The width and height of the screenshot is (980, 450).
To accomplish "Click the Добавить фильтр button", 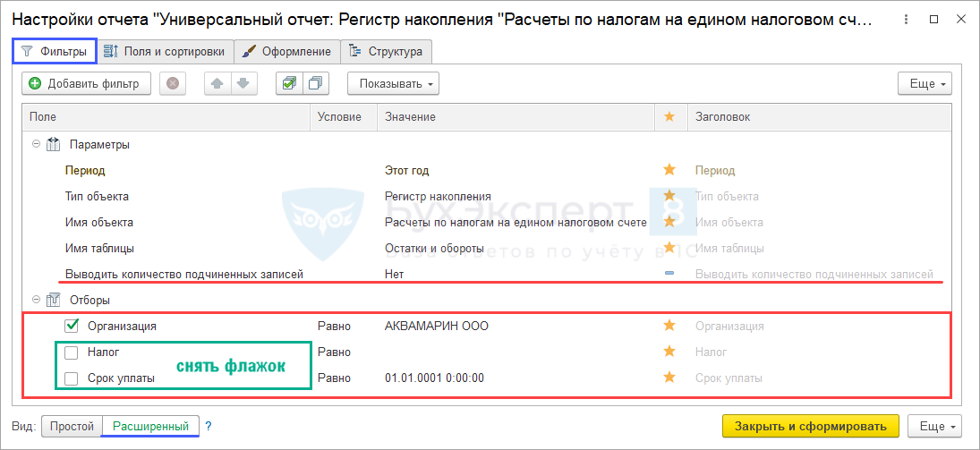I will click(x=84, y=84).
